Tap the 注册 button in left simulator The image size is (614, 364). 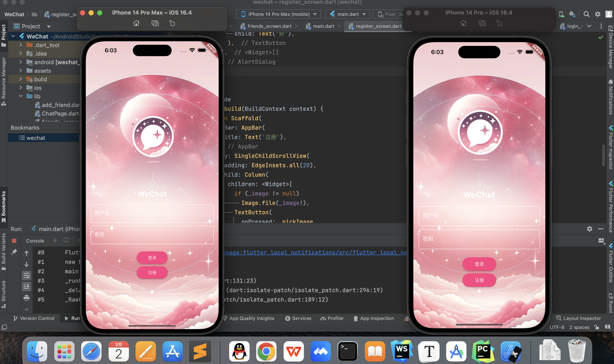pyautogui.click(x=152, y=272)
